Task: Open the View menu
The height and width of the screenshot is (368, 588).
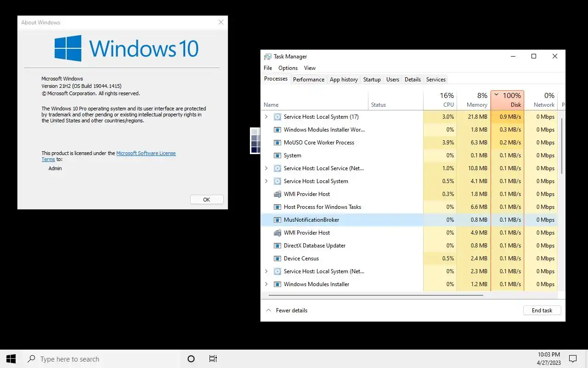Action: coord(310,68)
